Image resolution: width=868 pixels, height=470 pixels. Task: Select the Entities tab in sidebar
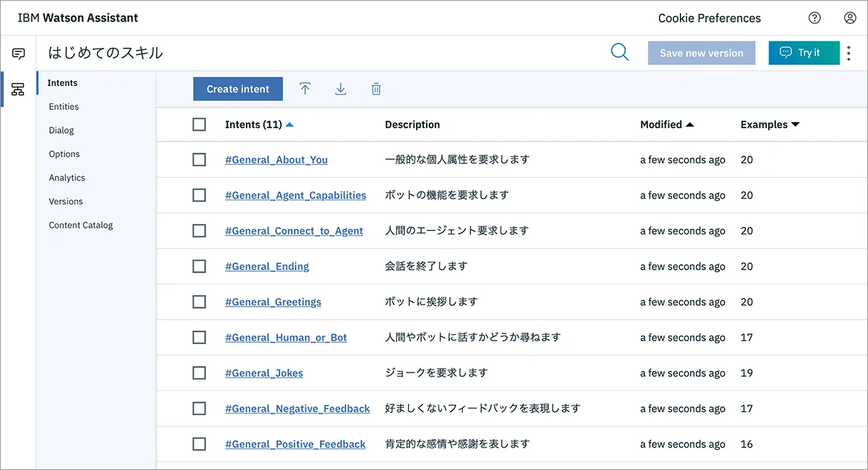click(x=64, y=106)
